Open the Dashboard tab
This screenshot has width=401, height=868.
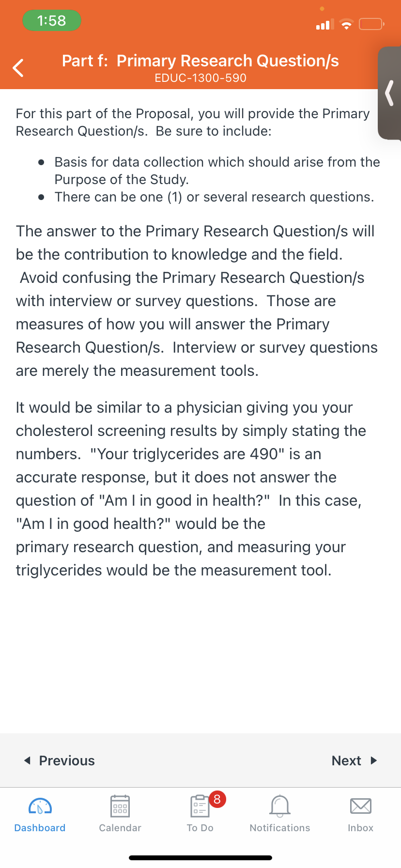coord(40,814)
